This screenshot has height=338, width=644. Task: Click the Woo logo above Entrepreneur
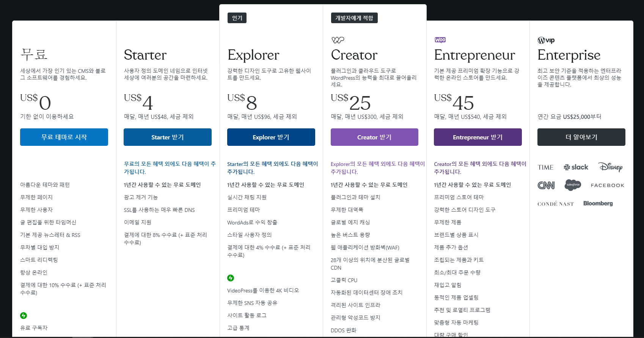(440, 40)
